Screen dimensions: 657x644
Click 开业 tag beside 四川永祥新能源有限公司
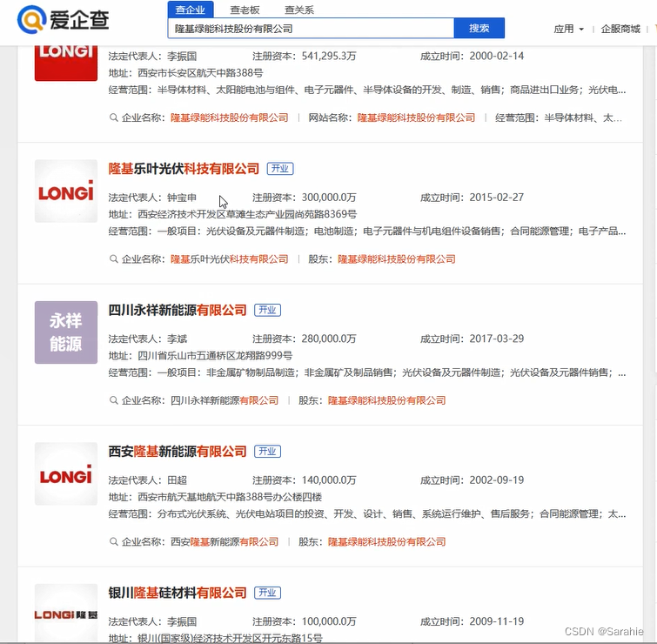[x=267, y=310]
